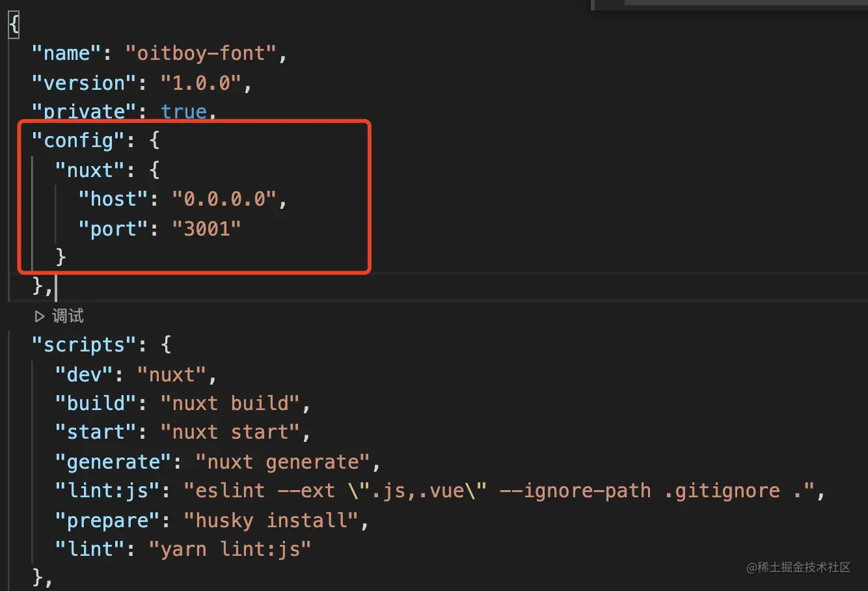This screenshot has height=591, width=868.
Task: Click the "nuxt" key under config
Action: point(90,170)
